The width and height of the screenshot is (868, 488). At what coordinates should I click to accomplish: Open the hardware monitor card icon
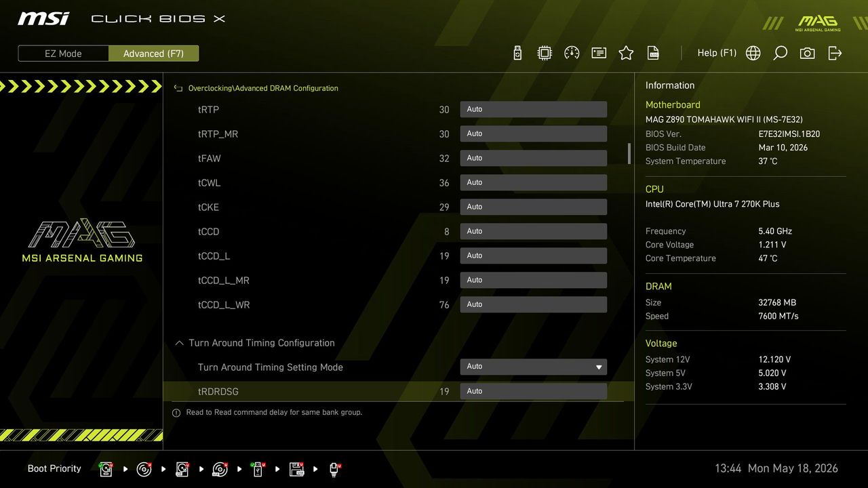click(599, 53)
